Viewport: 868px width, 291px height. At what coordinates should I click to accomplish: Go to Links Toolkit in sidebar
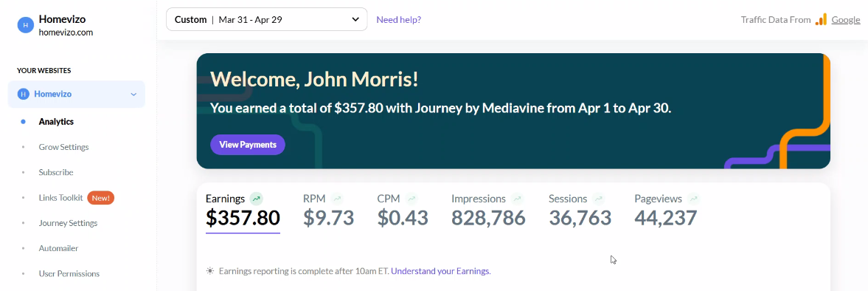coord(61,197)
